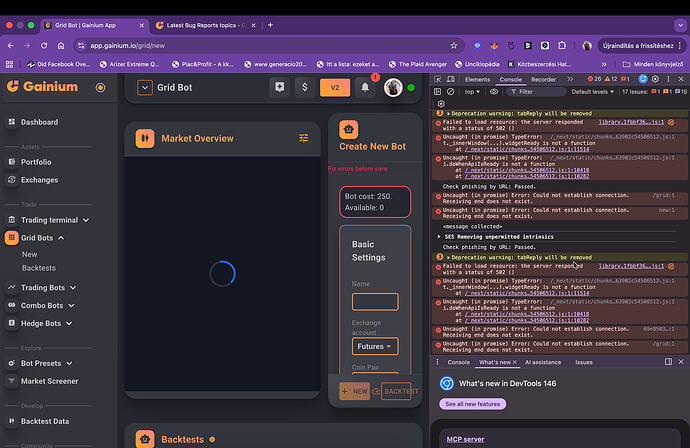The height and width of the screenshot is (448, 690).
Task: Click the Market Overview orange icon
Action: click(x=145, y=138)
